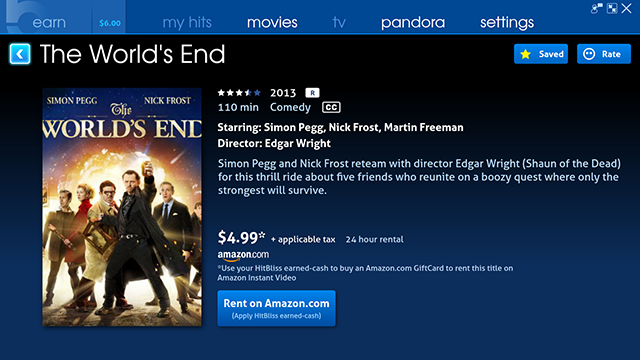Click The World's End movie poster
The height and width of the screenshot is (360, 640).
click(122, 207)
